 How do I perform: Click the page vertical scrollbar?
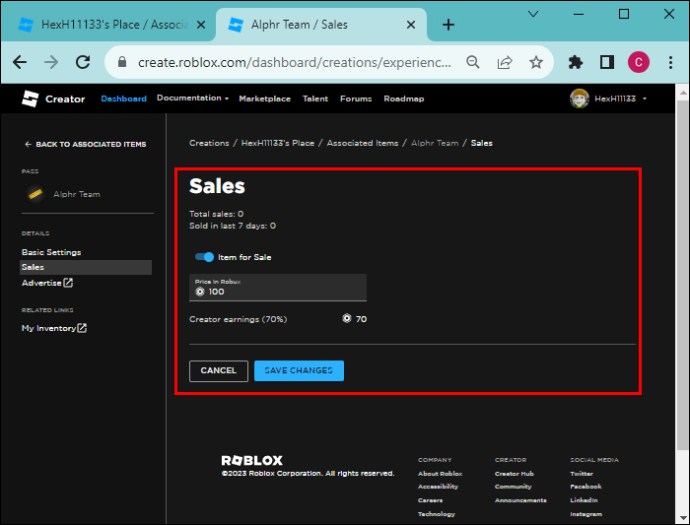tap(682, 275)
